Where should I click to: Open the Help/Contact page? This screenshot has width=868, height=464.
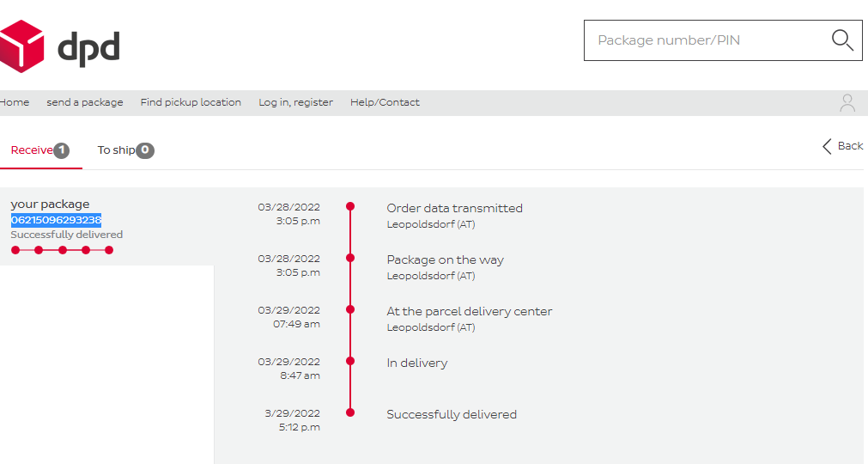(385, 102)
